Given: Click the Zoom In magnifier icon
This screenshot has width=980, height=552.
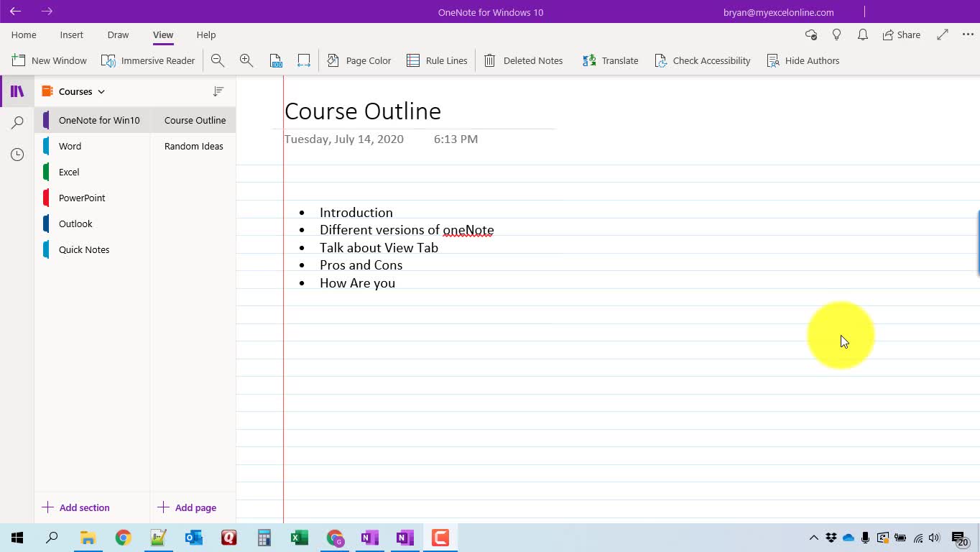Looking at the screenshot, I should (246, 61).
